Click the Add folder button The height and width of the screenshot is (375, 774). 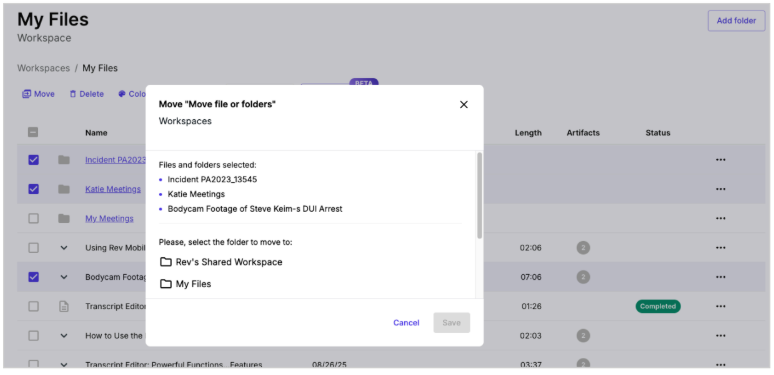click(736, 21)
